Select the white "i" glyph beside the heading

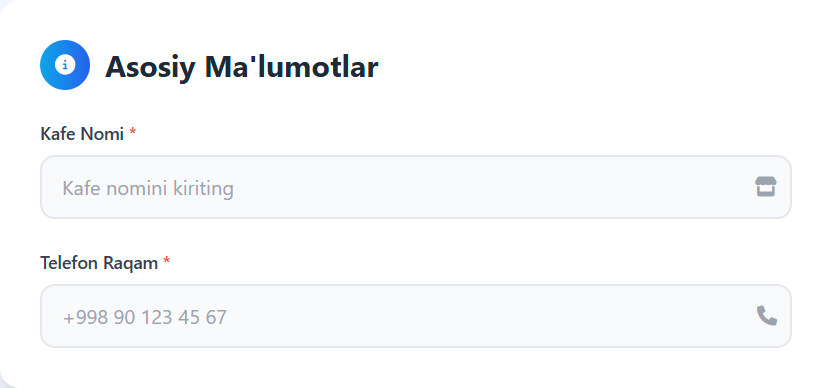pyautogui.click(x=65, y=65)
